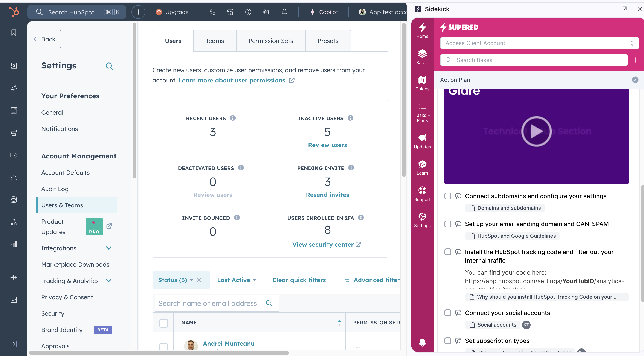Screen dimensions: 644x356
Task: Sort the users table by NAME
Action: pyautogui.click(x=339, y=323)
